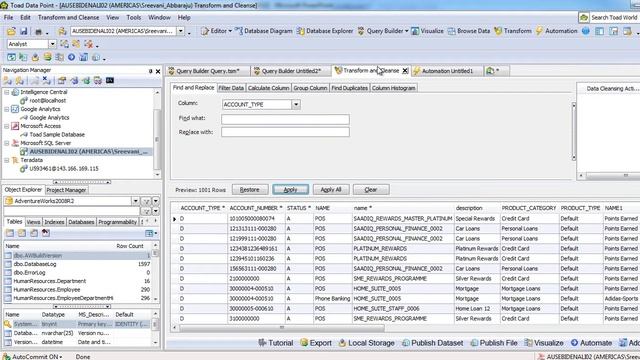Click the print toolbar icon

click(x=38, y=31)
